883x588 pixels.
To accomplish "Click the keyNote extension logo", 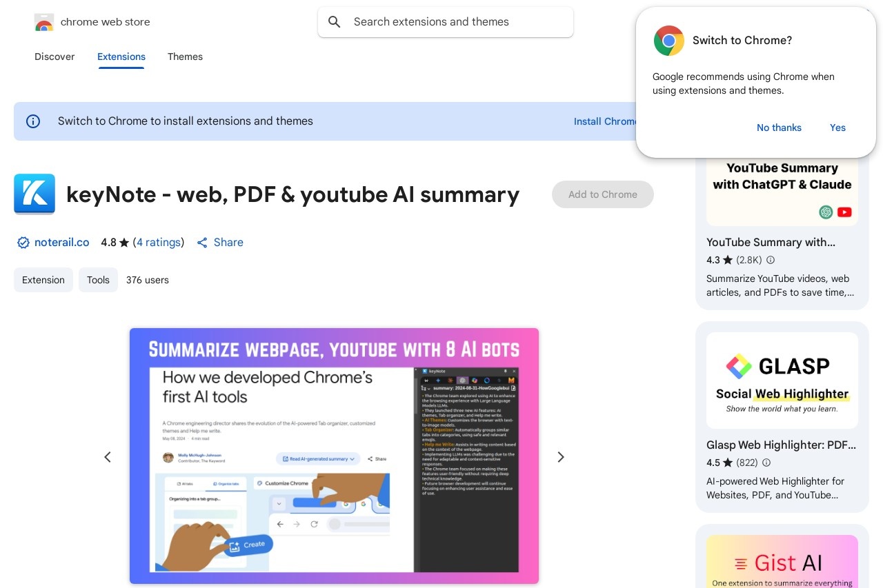I will coord(34,194).
